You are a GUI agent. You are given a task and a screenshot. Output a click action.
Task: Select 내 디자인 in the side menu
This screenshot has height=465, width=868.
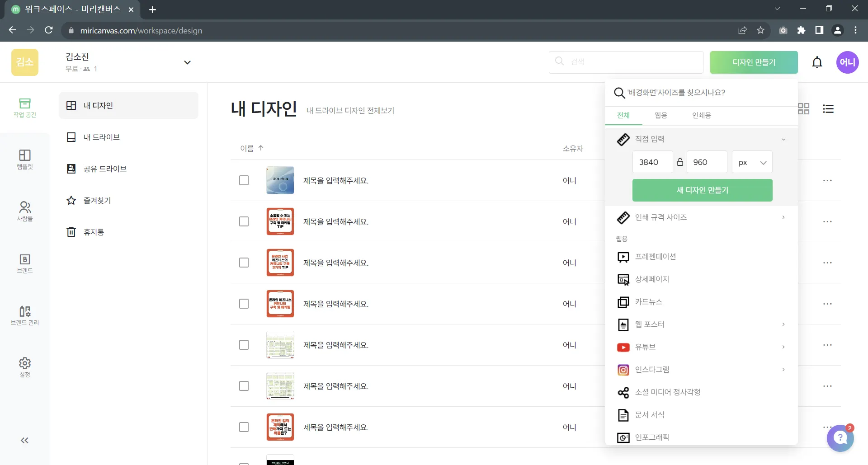pyautogui.click(x=129, y=106)
